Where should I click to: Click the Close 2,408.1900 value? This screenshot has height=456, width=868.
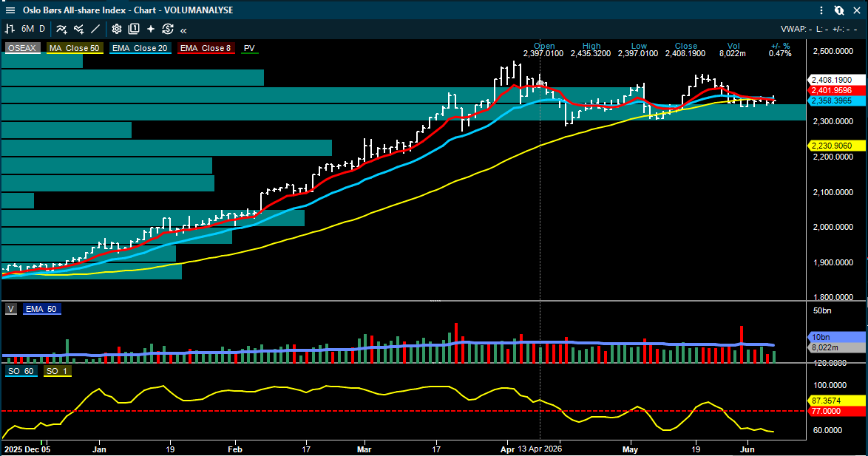click(x=685, y=54)
